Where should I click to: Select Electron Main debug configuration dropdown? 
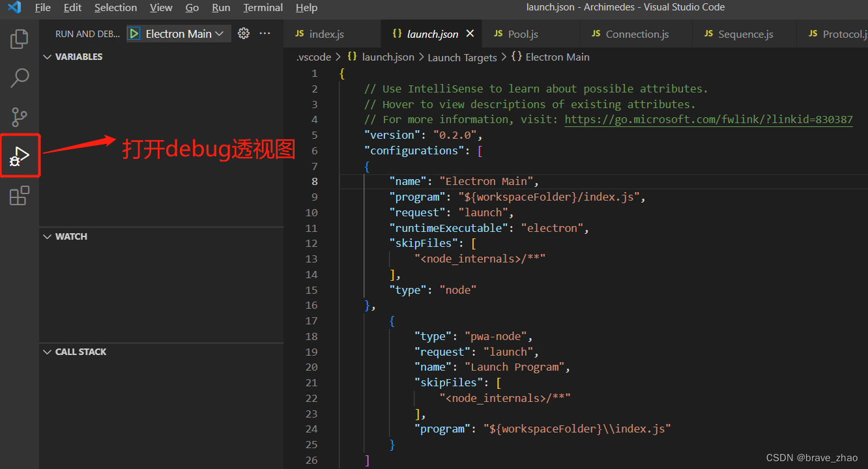coord(184,34)
